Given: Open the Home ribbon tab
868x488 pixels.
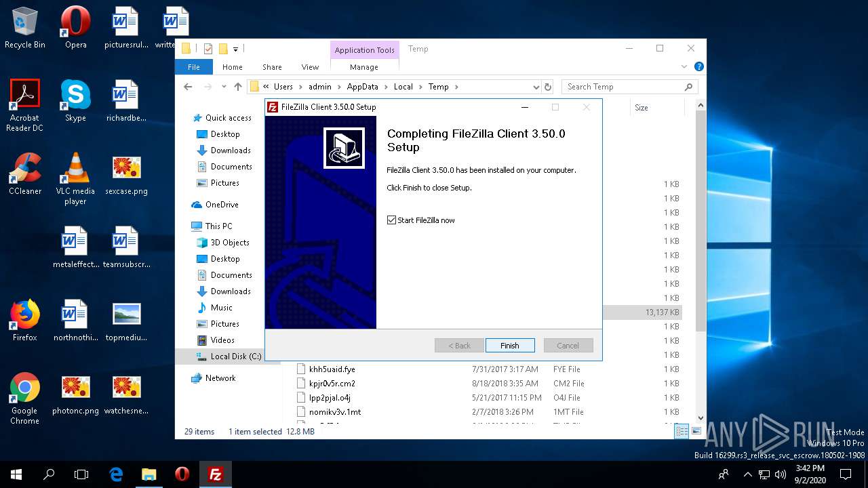Looking at the screenshot, I should 232,67.
